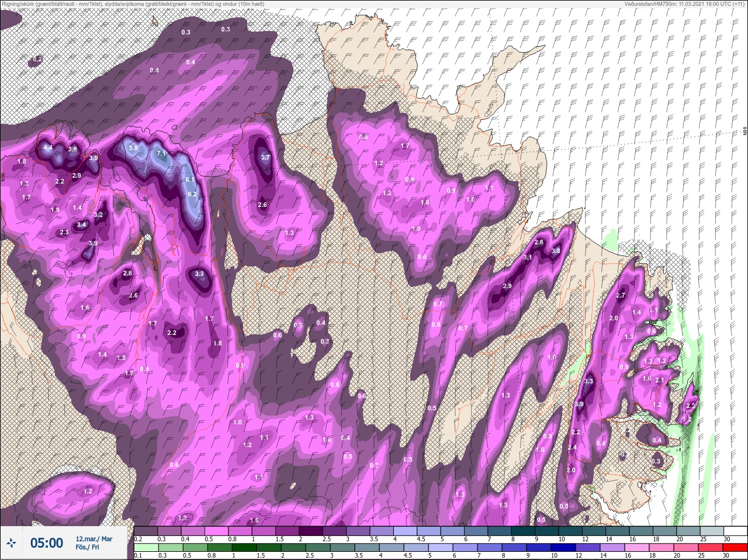Select bottom legend swatch between 0.1 and 0.3
This screenshot has height=560, width=748.
(x=146, y=547)
